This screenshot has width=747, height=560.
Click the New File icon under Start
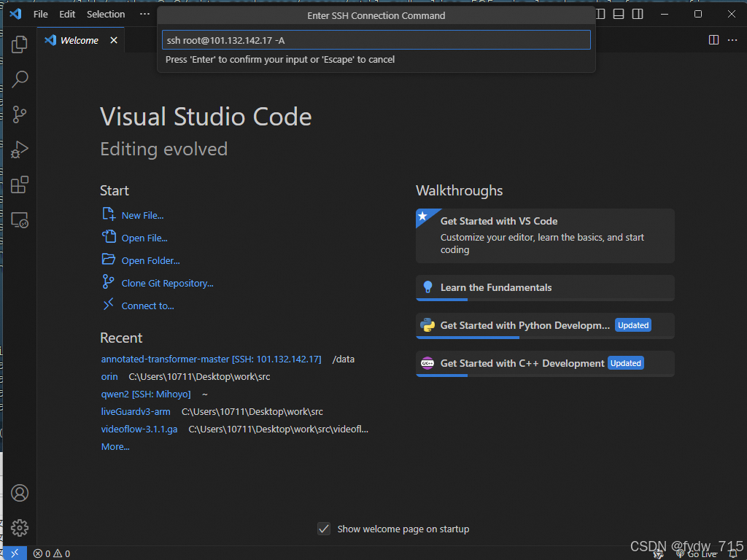coord(109,214)
